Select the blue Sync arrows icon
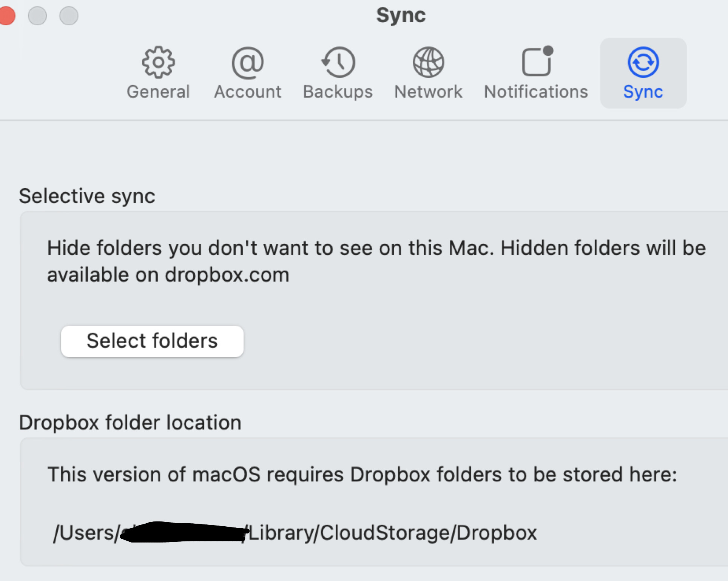 (x=643, y=62)
